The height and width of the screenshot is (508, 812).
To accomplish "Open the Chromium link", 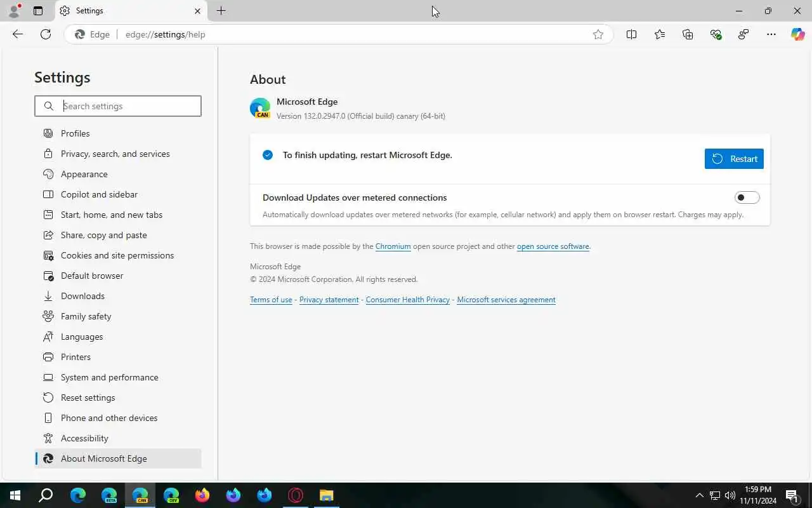I will coord(393,246).
